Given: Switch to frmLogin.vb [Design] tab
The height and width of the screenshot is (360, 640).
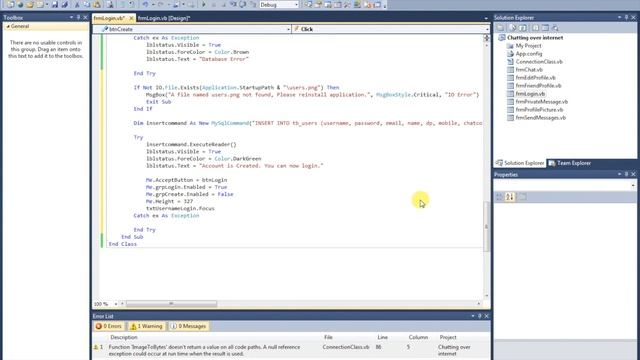Looking at the screenshot, I should (x=163, y=18).
